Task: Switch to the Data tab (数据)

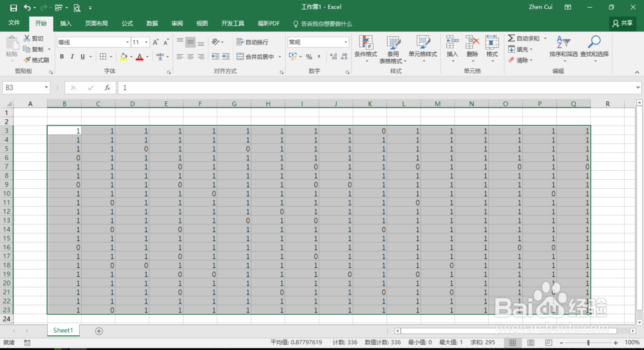Action: 152,23
